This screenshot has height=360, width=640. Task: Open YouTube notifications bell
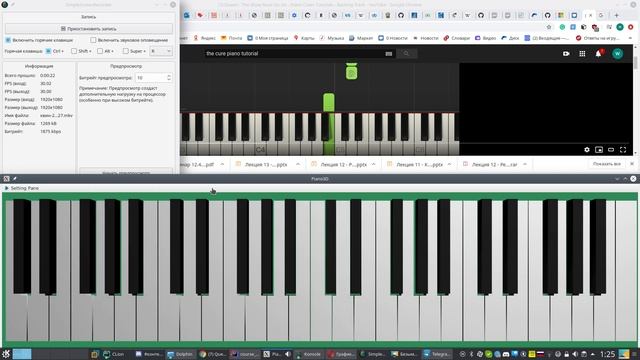click(598, 53)
